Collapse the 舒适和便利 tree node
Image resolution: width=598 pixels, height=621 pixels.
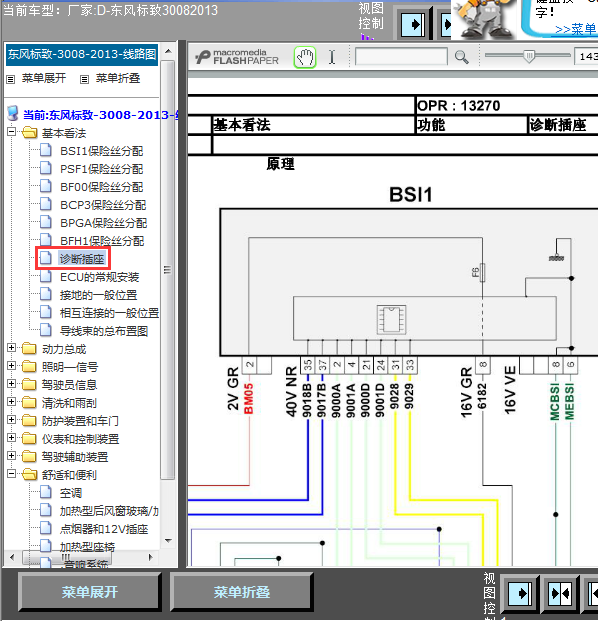tap(11, 473)
